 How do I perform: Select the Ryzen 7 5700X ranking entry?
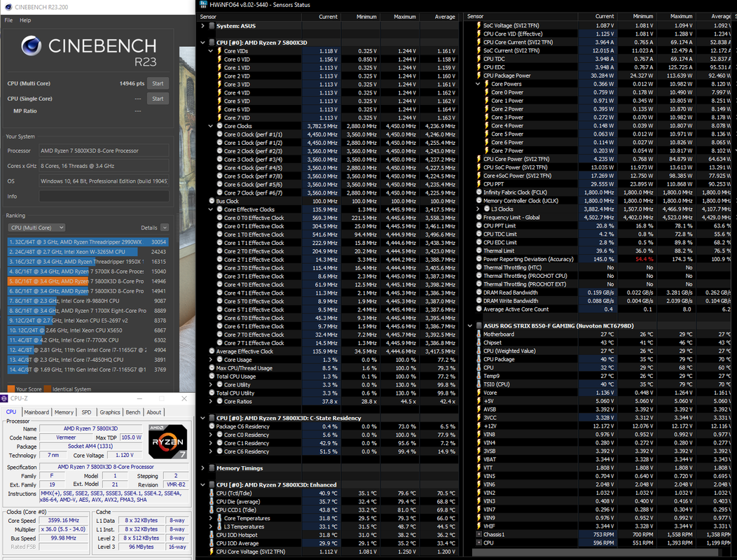tap(88, 272)
